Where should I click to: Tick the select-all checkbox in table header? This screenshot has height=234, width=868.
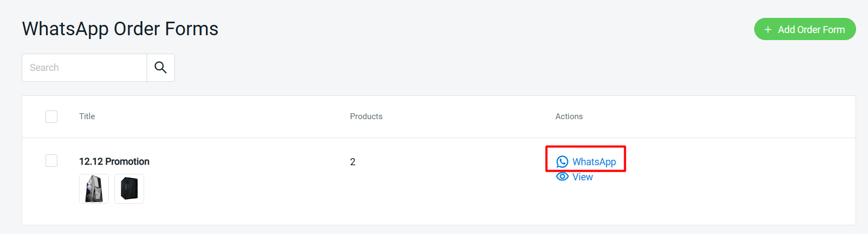click(51, 116)
